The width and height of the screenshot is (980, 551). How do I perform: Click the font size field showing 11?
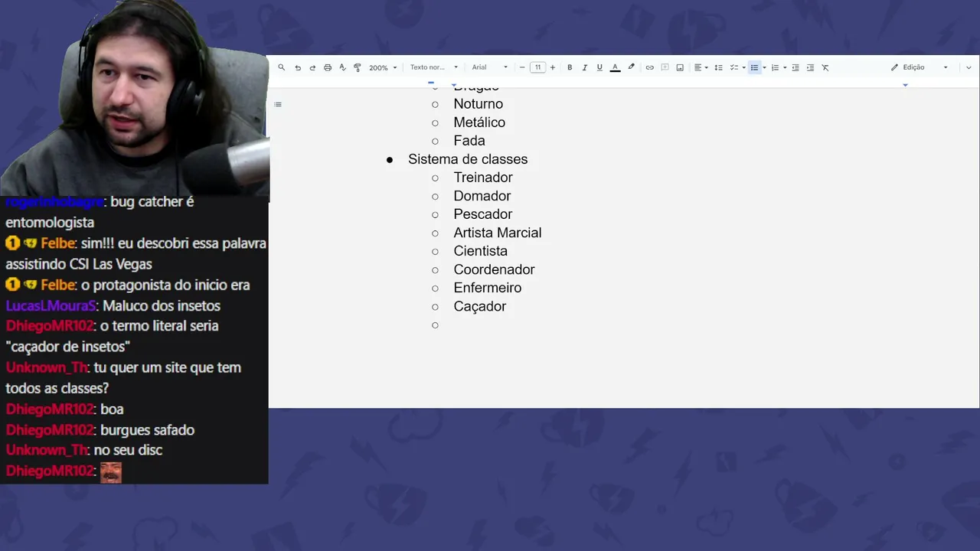537,67
